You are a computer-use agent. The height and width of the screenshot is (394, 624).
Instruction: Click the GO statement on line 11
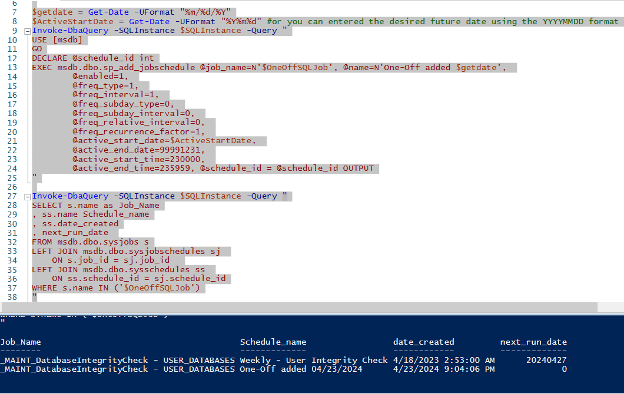[37, 49]
